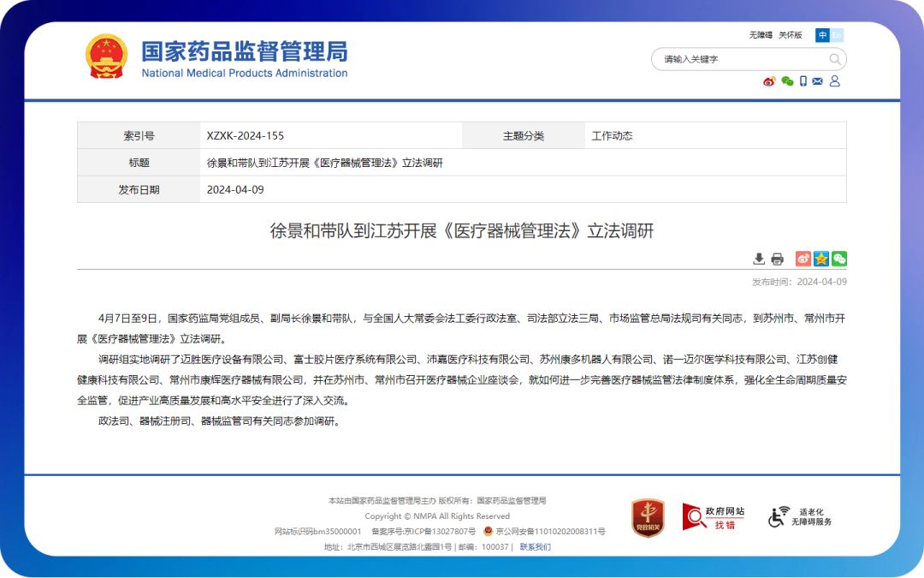
Task: Click the 无障碍 accessibility link
Action: (761, 35)
